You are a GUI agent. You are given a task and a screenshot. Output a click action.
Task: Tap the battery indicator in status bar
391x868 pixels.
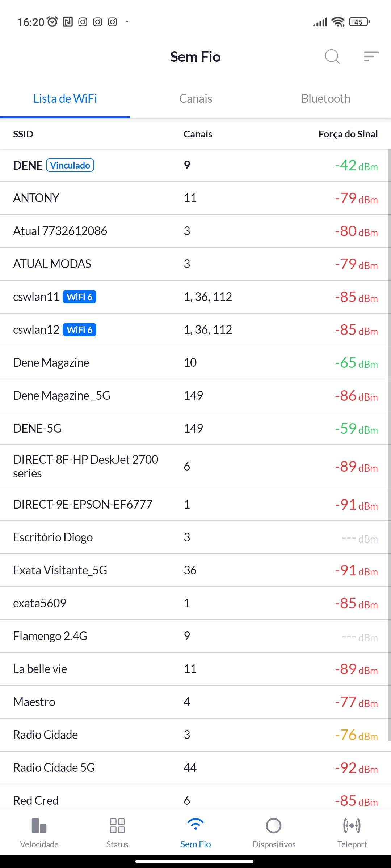pos(359,22)
